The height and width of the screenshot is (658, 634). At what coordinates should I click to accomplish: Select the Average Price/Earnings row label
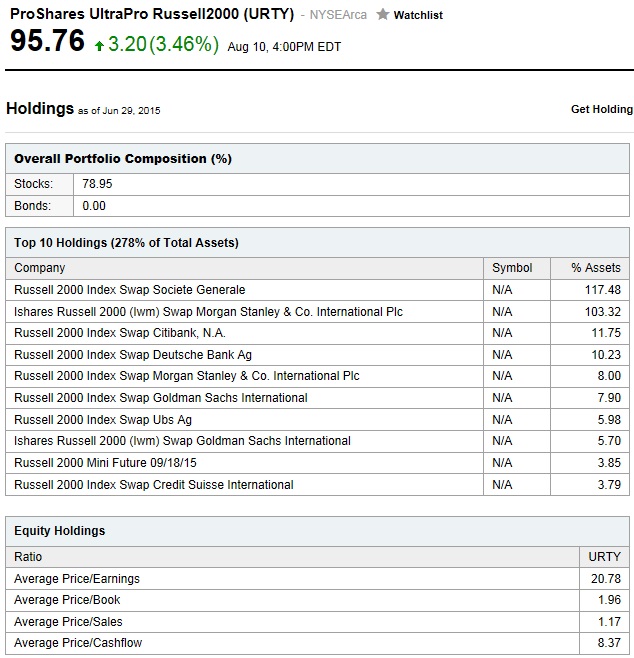coord(77,579)
